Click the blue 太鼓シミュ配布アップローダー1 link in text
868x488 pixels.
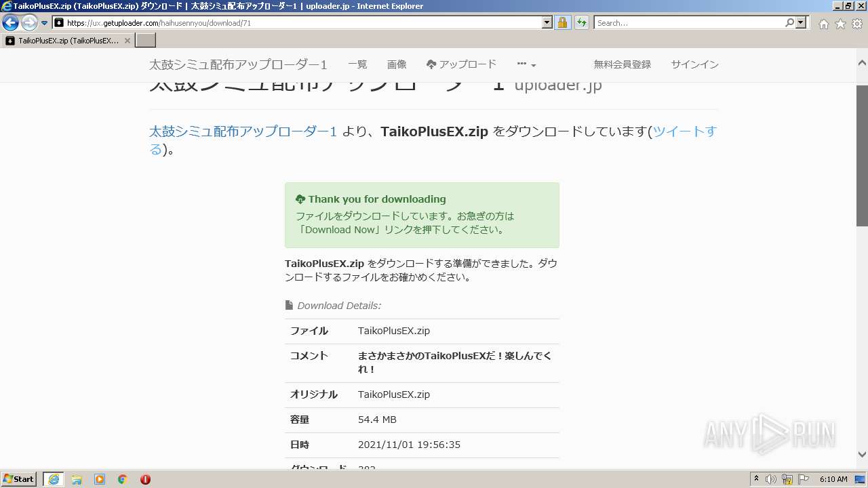tap(243, 131)
